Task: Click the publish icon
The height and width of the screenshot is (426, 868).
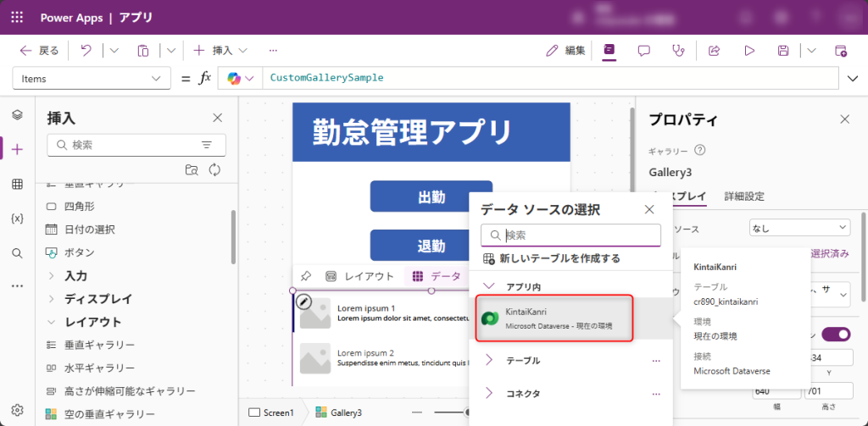Action: point(840,51)
